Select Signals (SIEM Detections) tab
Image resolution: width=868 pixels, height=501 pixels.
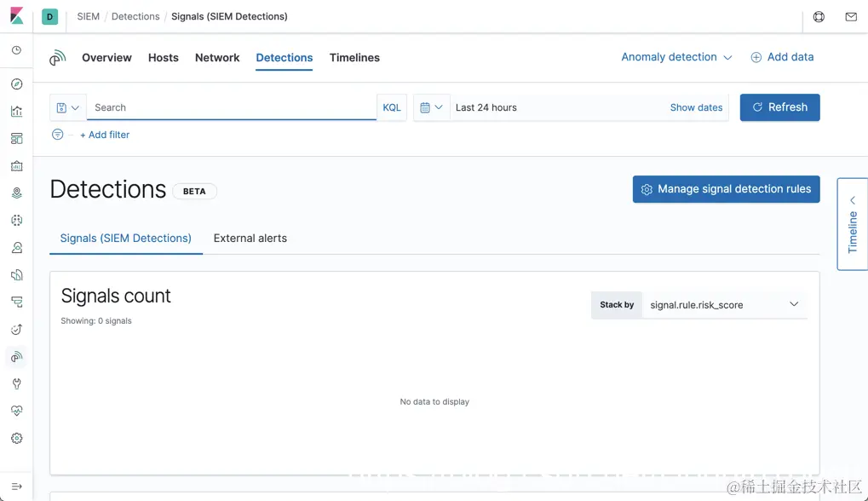click(126, 238)
